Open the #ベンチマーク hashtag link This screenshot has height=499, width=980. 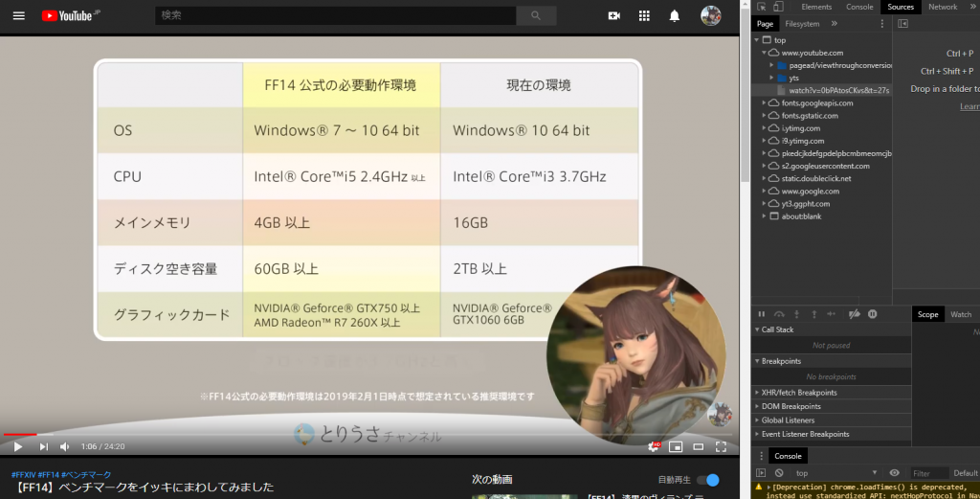[x=85, y=475]
